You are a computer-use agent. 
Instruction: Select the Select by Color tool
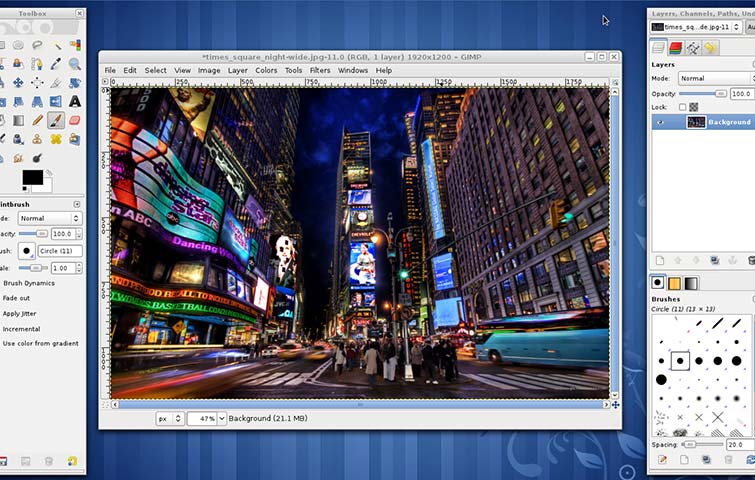pos(75,45)
